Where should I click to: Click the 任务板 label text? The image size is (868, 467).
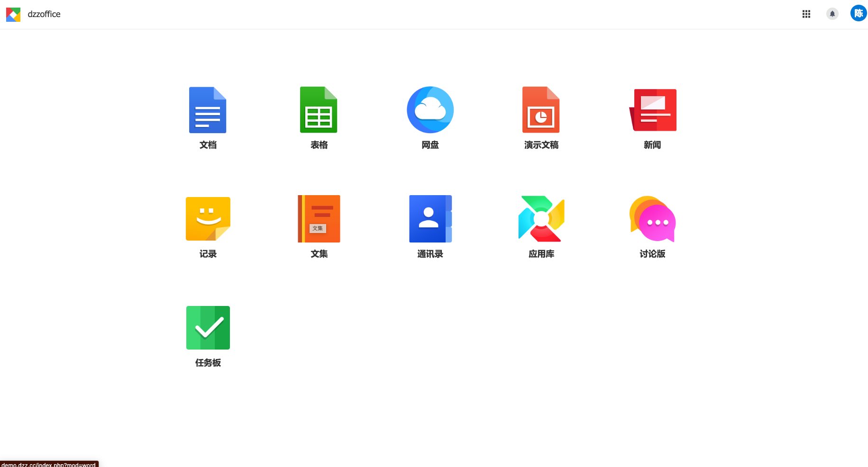point(208,363)
